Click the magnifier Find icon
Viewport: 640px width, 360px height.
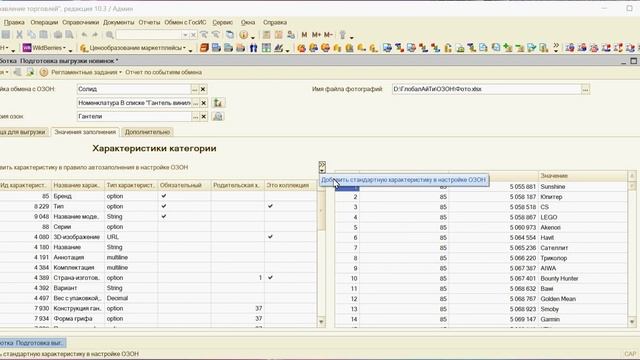click(109, 35)
